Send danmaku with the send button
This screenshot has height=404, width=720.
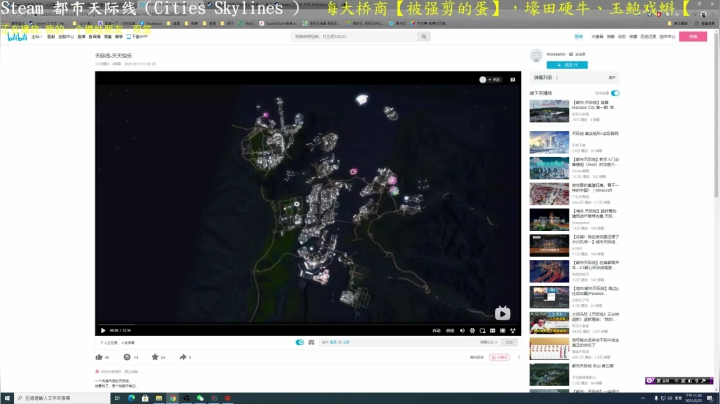pos(509,342)
